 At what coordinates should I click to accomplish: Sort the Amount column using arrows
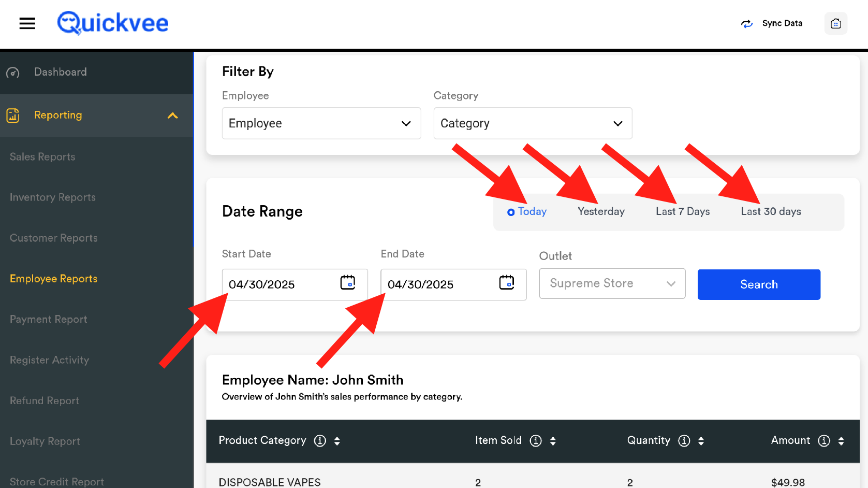841,441
